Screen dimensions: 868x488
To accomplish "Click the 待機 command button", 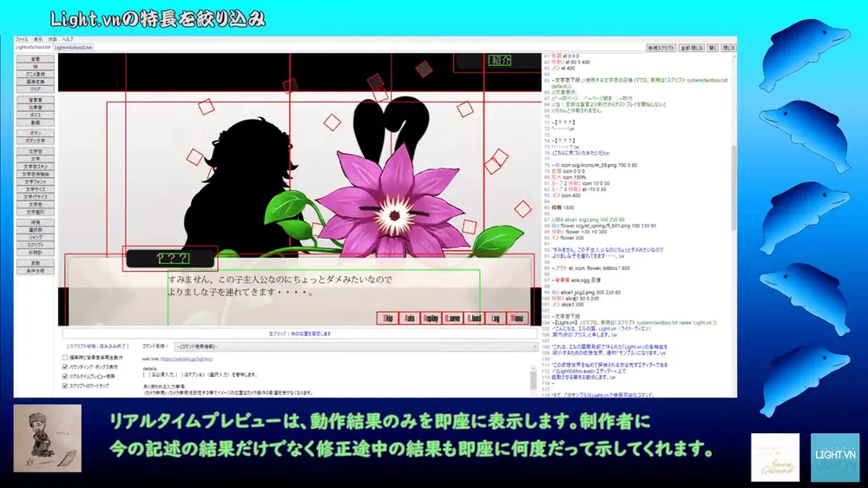I will point(36,222).
